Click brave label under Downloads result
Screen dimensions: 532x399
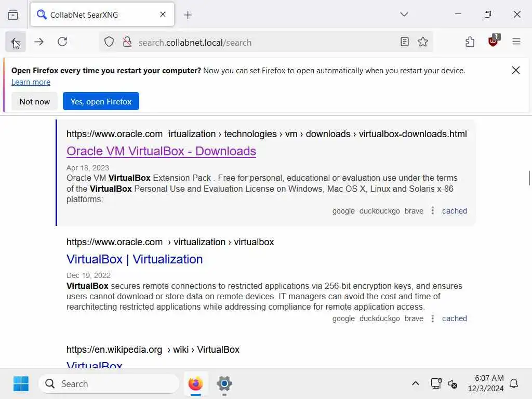(414, 211)
